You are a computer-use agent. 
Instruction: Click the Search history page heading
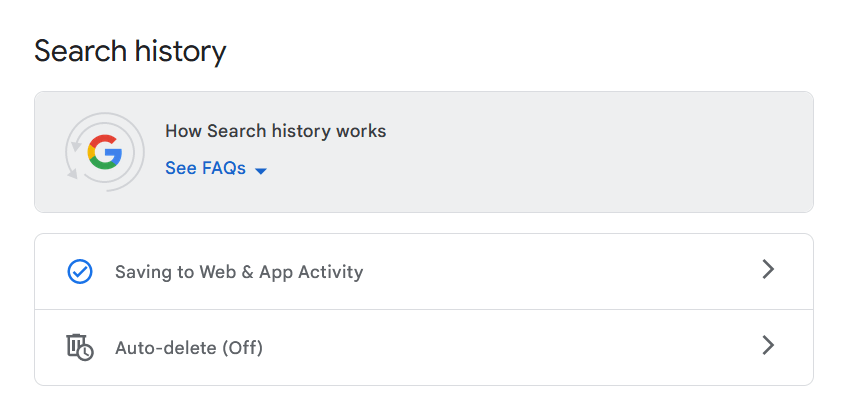click(130, 51)
